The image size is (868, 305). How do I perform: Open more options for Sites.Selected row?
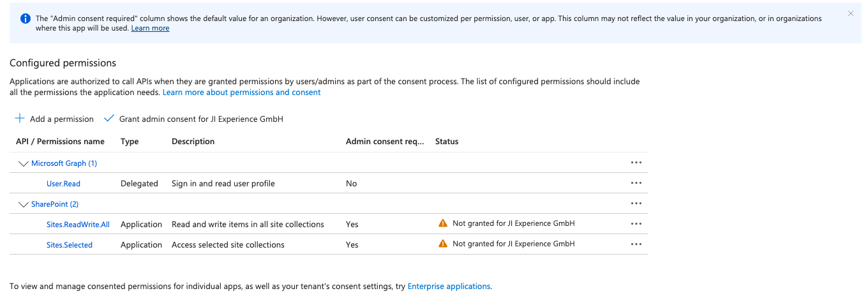click(x=636, y=244)
